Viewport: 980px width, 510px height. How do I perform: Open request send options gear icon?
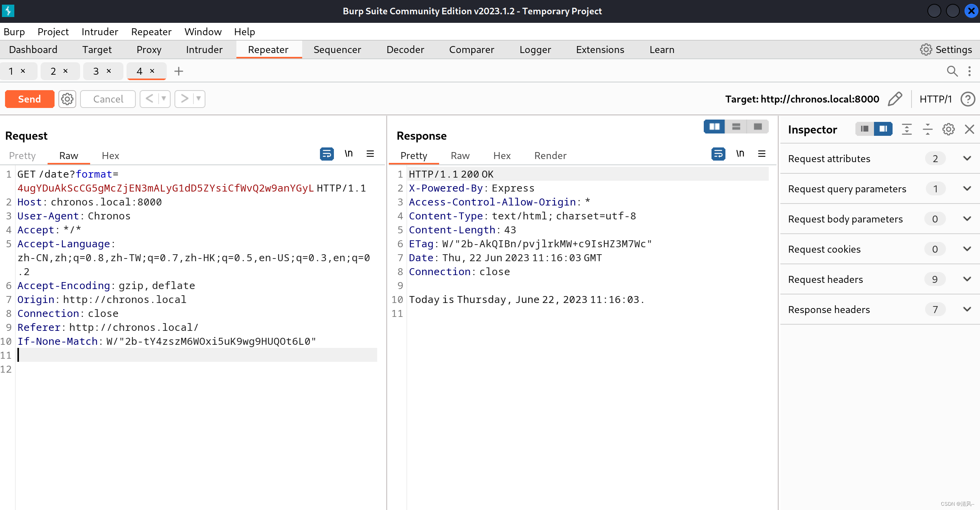[x=67, y=99]
